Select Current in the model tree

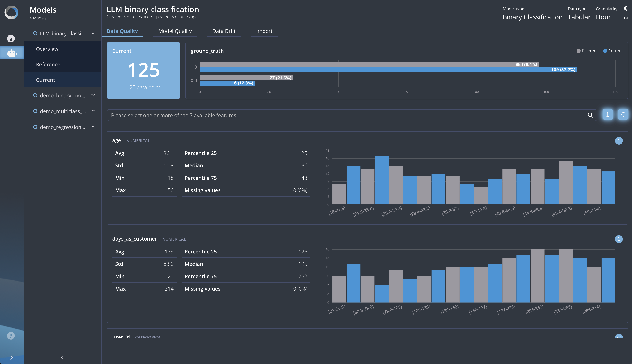point(63,80)
